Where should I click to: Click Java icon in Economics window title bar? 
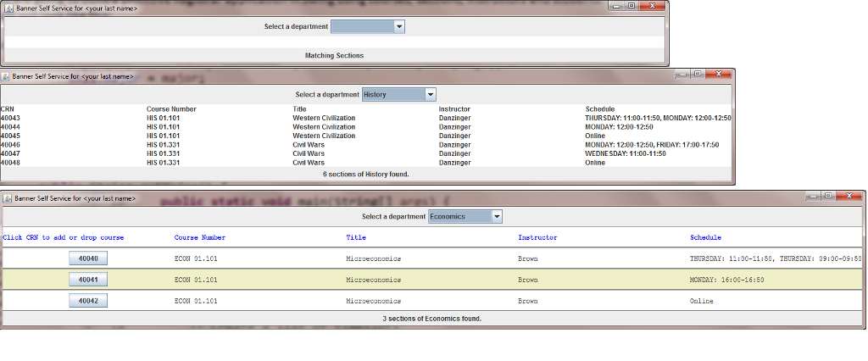coord(7,198)
